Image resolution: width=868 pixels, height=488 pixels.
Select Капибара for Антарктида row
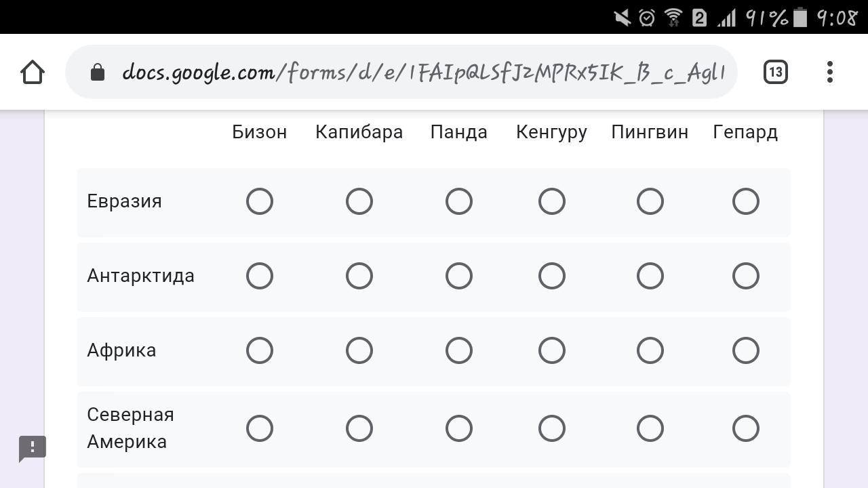point(359,276)
